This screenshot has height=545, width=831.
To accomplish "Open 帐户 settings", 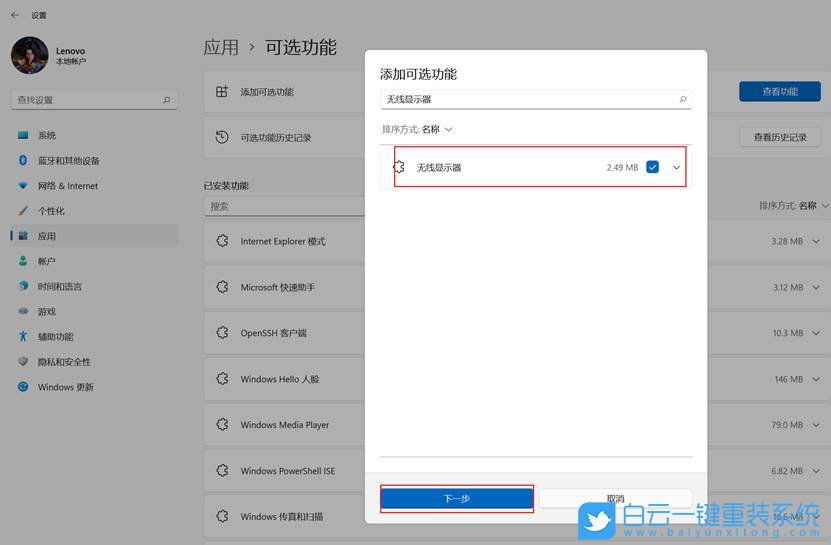I will (94, 261).
